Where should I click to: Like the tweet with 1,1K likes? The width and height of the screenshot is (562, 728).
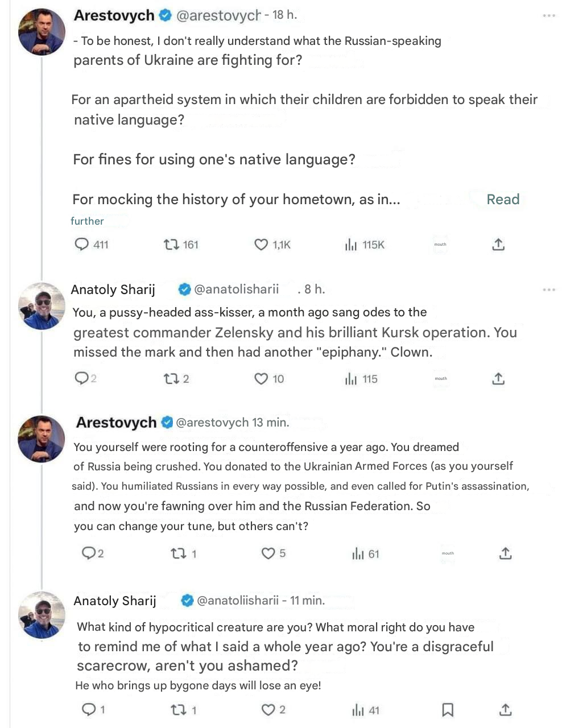click(261, 245)
